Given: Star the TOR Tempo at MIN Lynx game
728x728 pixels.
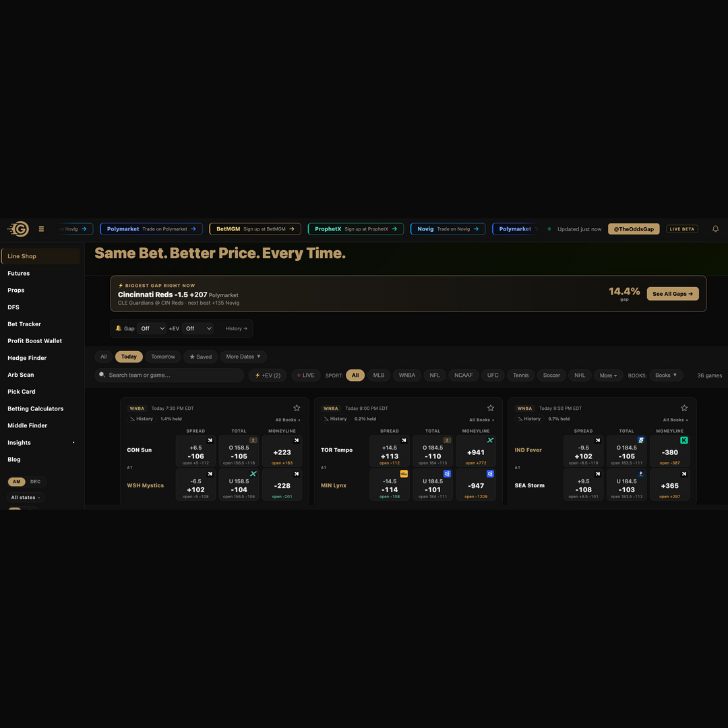Looking at the screenshot, I should pyautogui.click(x=490, y=408).
